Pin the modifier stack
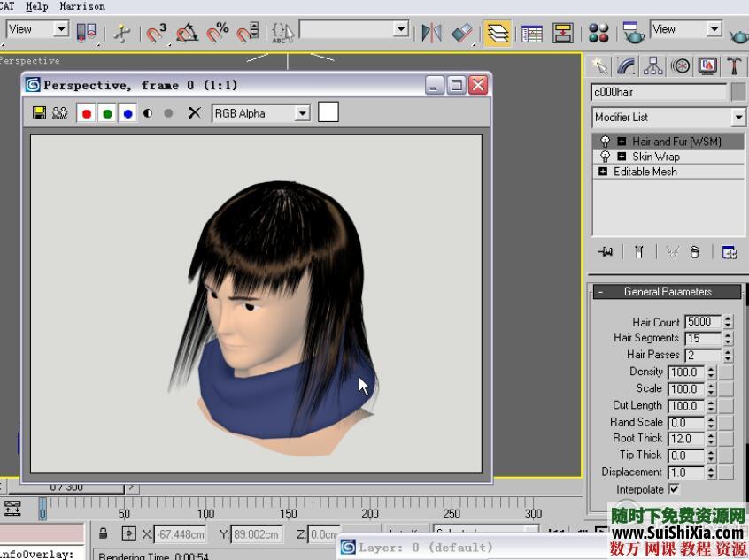 click(606, 252)
